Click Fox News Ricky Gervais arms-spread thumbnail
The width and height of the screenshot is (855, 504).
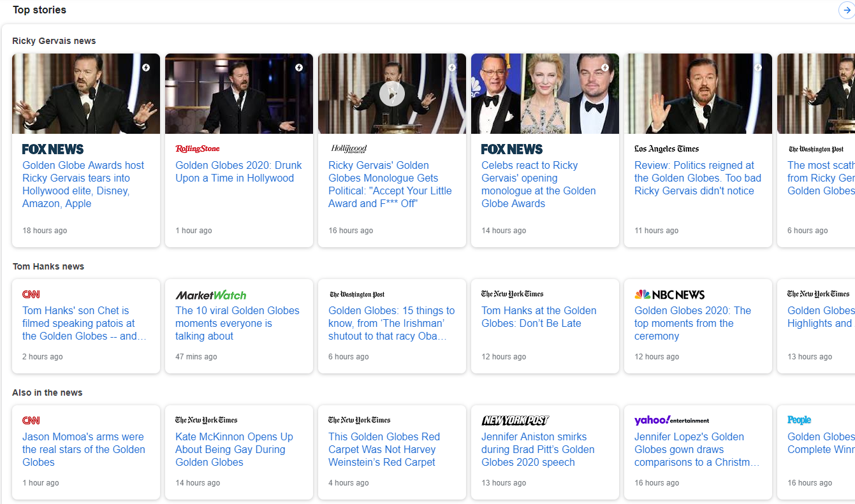(86, 94)
